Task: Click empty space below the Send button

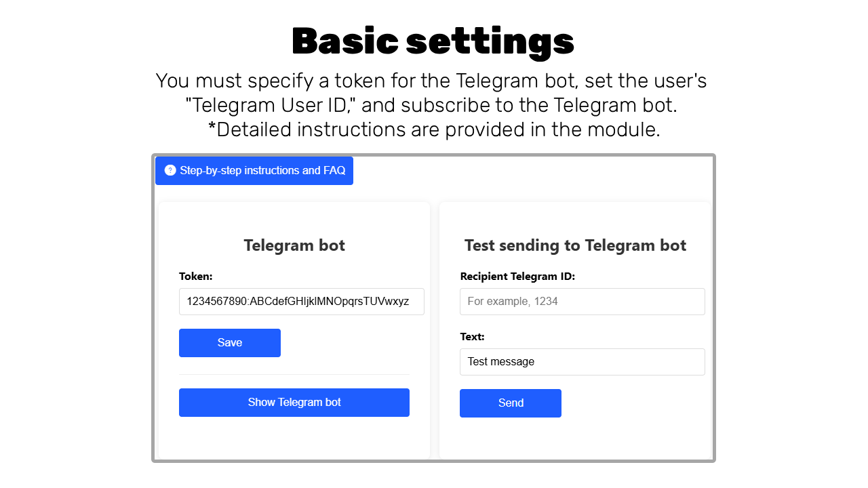Action: coord(575,439)
